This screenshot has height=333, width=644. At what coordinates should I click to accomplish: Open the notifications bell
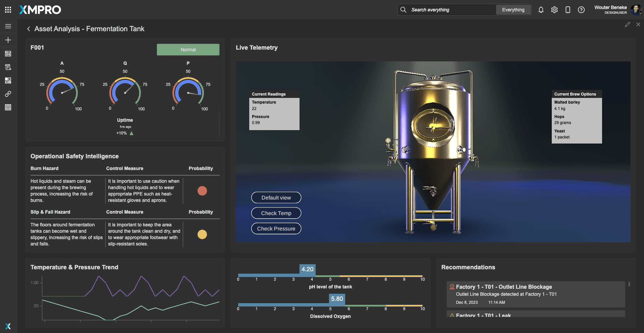click(x=541, y=10)
